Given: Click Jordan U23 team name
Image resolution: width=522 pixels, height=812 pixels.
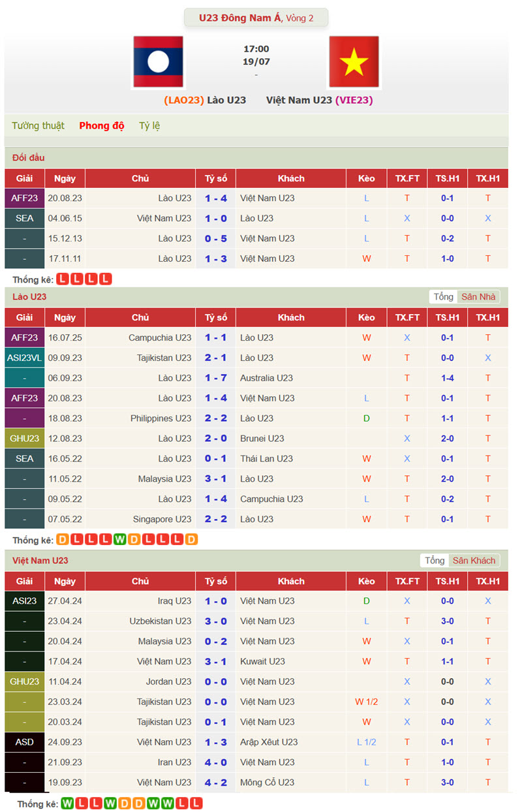Looking at the screenshot, I should pyautogui.click(x=169, y=682).
